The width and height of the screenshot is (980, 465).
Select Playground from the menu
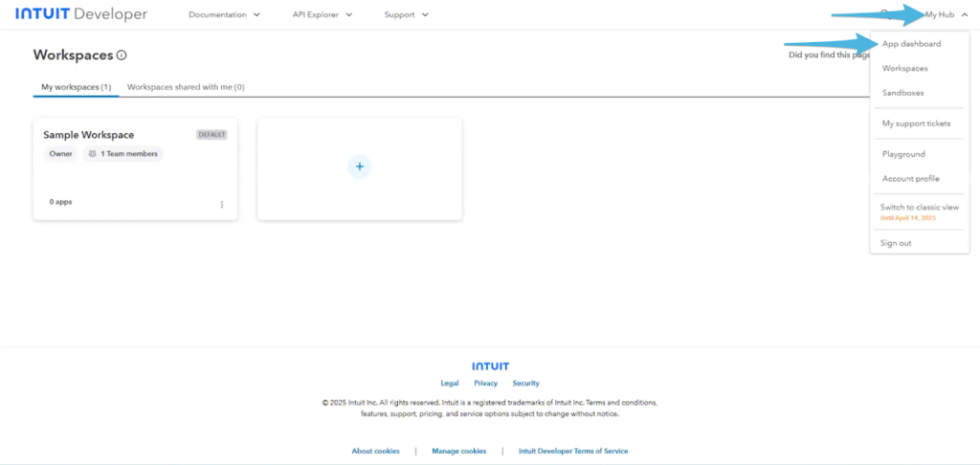pos(903,154)
